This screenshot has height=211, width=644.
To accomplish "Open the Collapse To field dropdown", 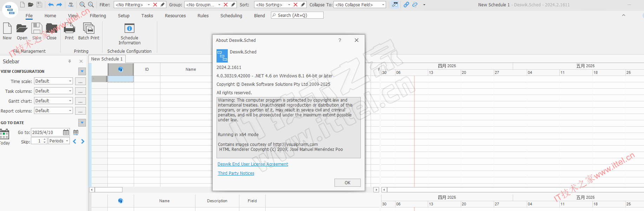I will [x=383, y=5].
